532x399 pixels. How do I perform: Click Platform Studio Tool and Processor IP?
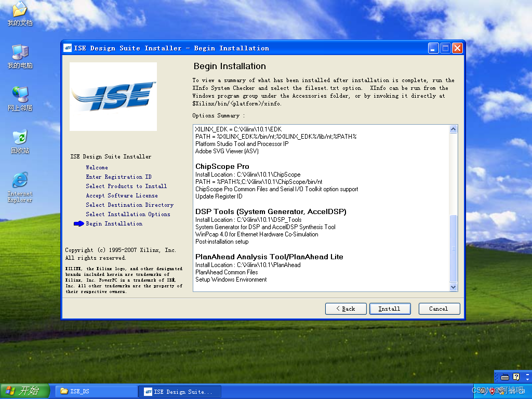click(x=242, y=143)
